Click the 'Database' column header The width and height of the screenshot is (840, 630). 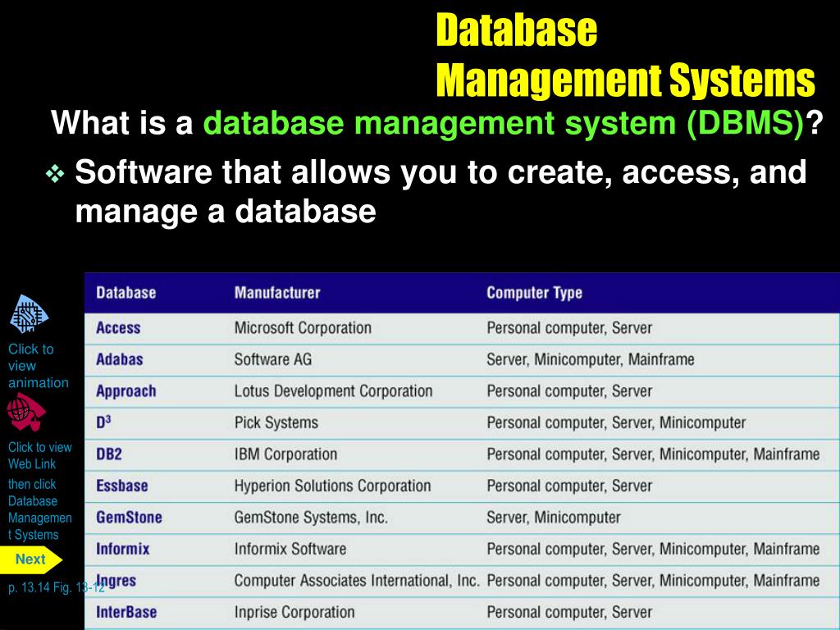pos(126,293)
